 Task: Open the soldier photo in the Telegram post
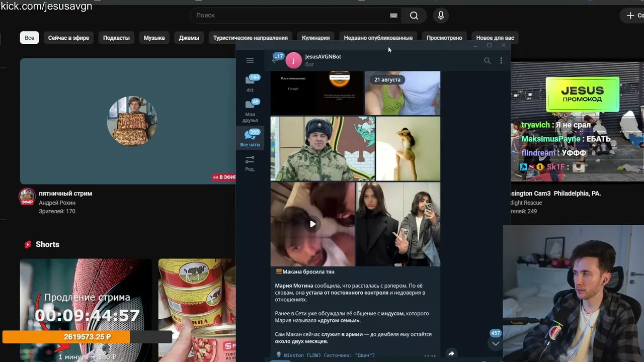point(323,148)
